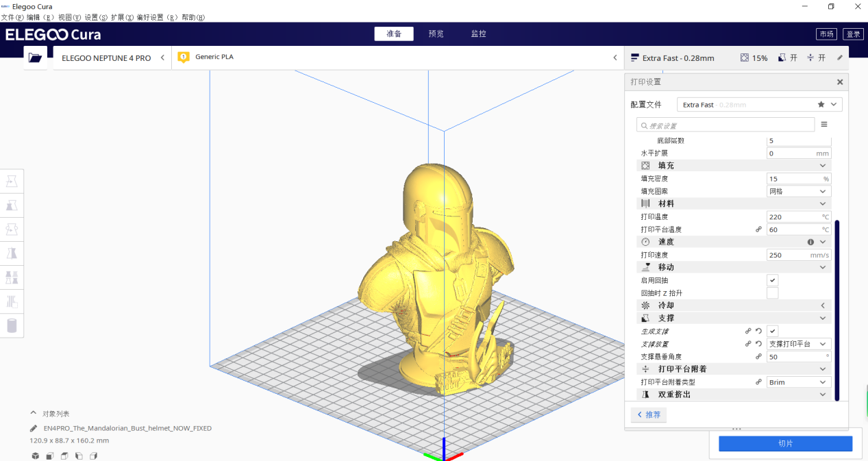The height and width of the screenshot is (461, 868).
Task: Open the 市场 marketplace button
Action: [x=826, y=34]
